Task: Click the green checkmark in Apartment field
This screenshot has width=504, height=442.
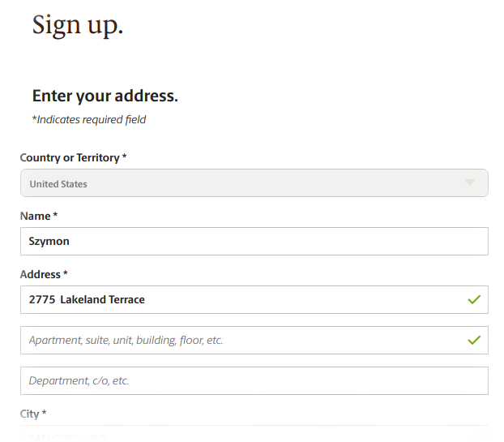Action: [x=474, y=340]
